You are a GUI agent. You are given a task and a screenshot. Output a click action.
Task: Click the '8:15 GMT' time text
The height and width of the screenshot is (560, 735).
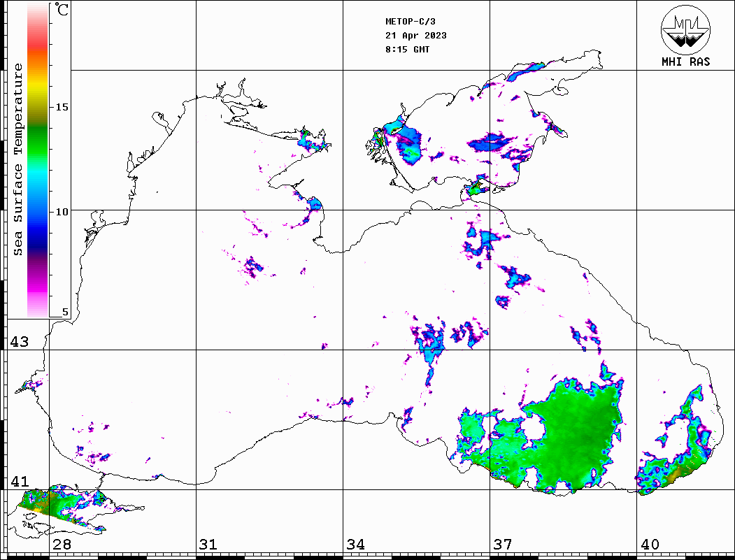[407, 50]
